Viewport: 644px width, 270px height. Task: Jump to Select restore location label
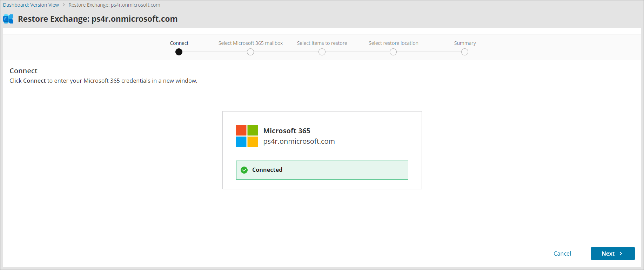coord(393,43)
